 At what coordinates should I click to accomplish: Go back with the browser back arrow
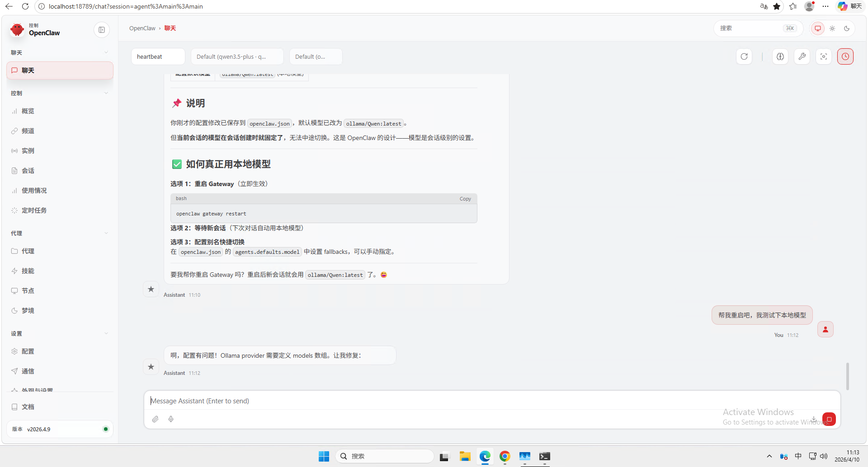click(x=9, y=6)
